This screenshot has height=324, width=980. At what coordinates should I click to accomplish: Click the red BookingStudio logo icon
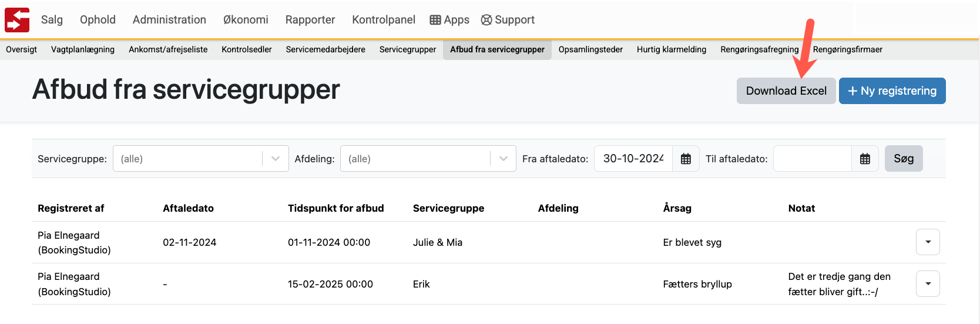(17, 20)
